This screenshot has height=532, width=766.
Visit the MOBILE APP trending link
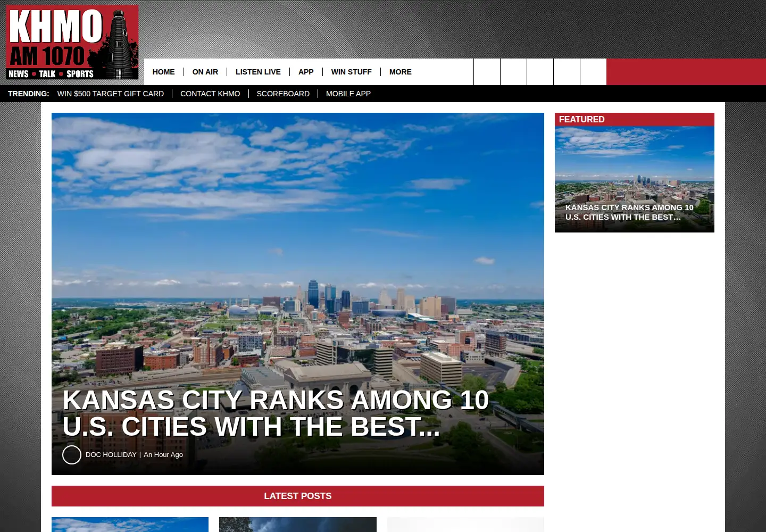click(x=348, y=94)
